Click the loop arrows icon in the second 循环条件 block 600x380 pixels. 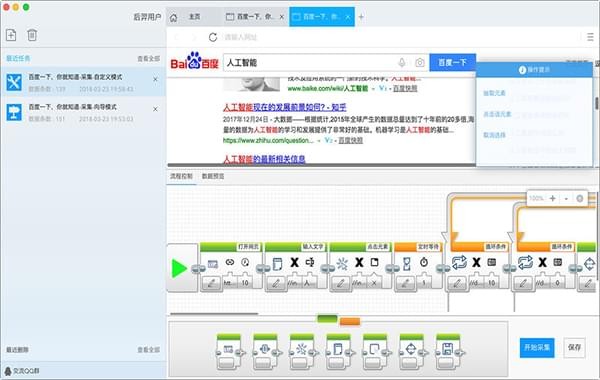pyautogui.click(x=525, y=263)
